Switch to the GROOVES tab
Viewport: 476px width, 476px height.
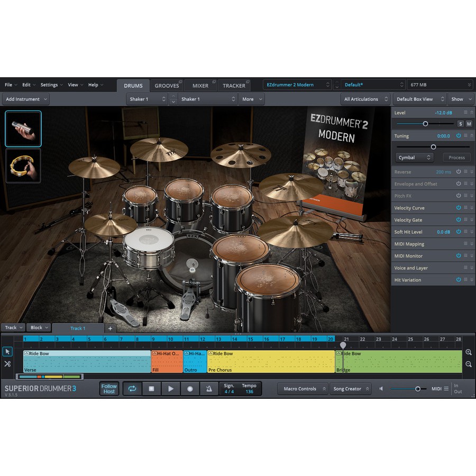click(x=168, y=85)
